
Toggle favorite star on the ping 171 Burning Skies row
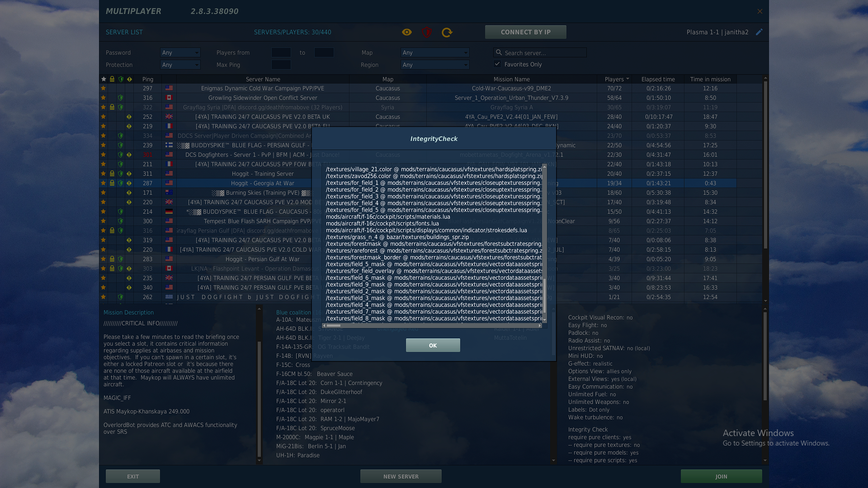pos(104,192)
